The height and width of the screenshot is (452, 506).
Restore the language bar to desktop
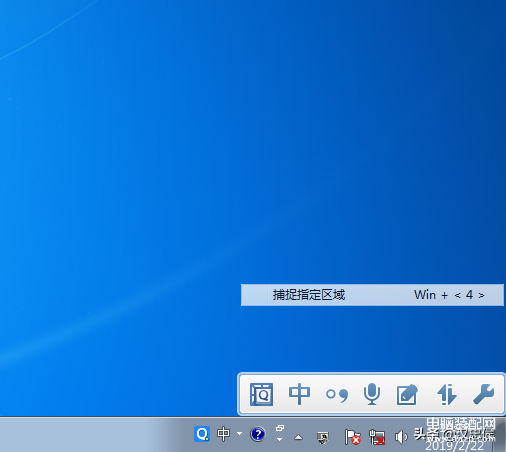[x=280, y=428]
